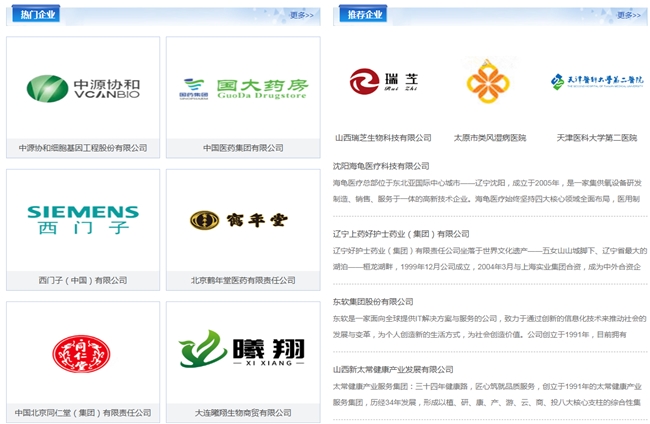
Task: Click the VCANBIO 中源协和 logo
Action: coord(83,88)
